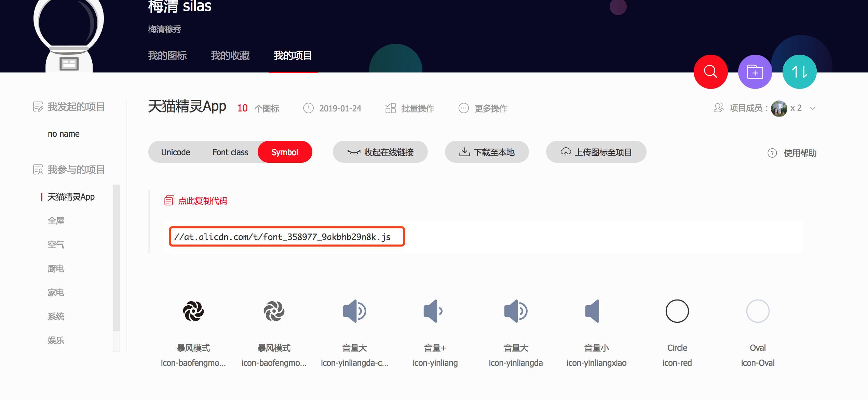This screenshot has width=868, height=400.
Task: Select the Circle icon-red icon
Action: [x=677, y=311]
